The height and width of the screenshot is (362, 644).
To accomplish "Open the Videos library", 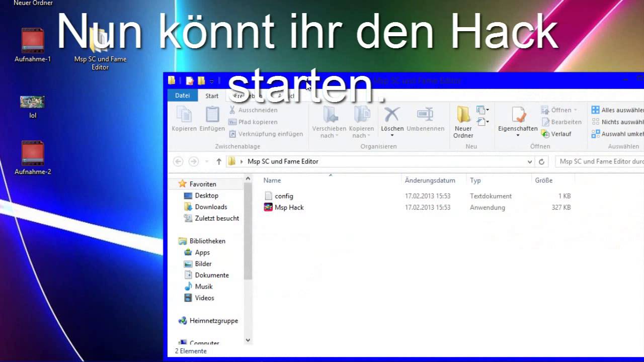I will pyautogui.click(x=204, y=298).
